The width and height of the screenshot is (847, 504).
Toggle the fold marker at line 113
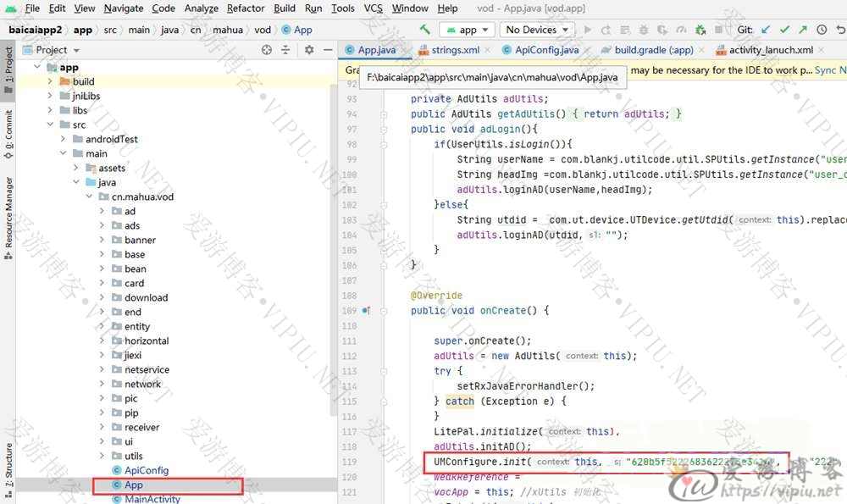click(x=384, y=372)
